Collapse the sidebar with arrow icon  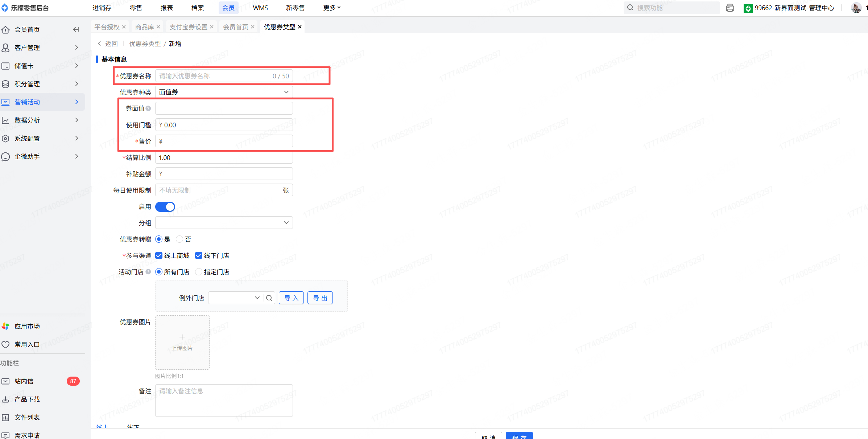coord(76,29)
